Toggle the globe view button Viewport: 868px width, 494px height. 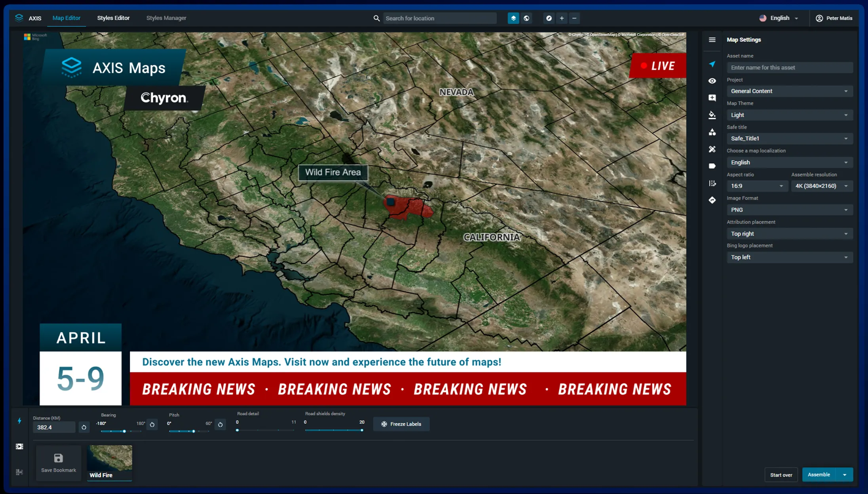[x=526, y=18]
